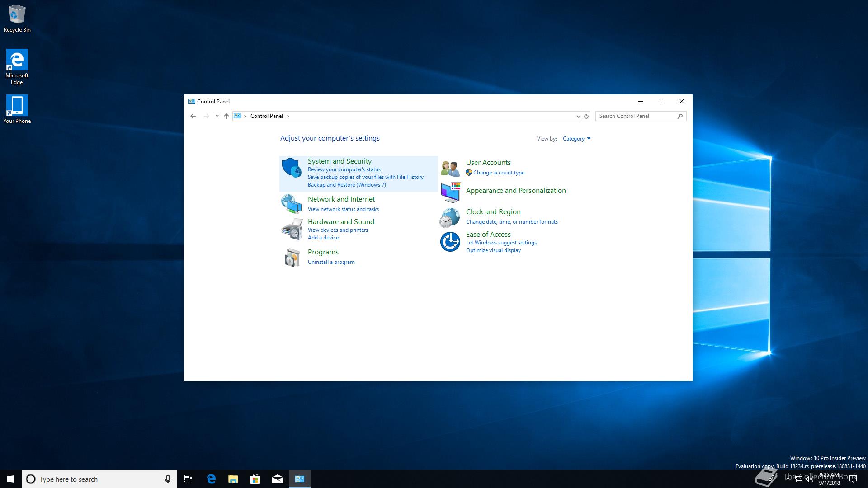
Task: Open the Network and Internet globe icon
Action: click(x=292, y=204)
